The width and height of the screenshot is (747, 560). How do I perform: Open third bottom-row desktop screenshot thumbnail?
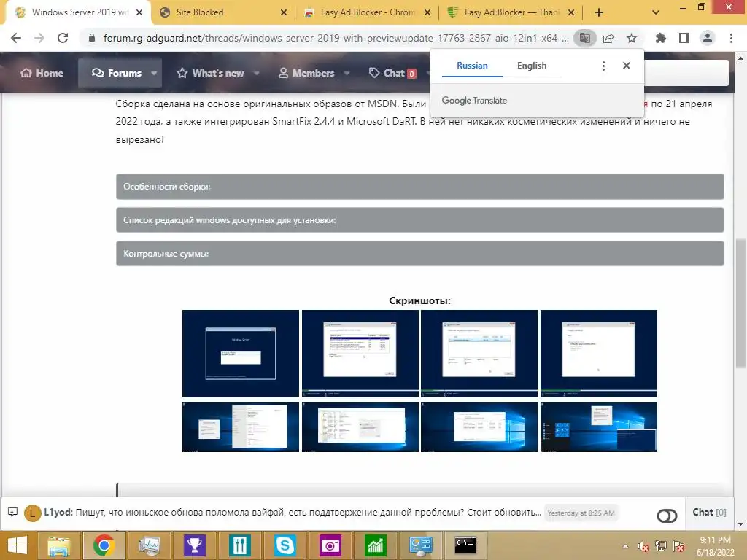click(x=479, y=427)
